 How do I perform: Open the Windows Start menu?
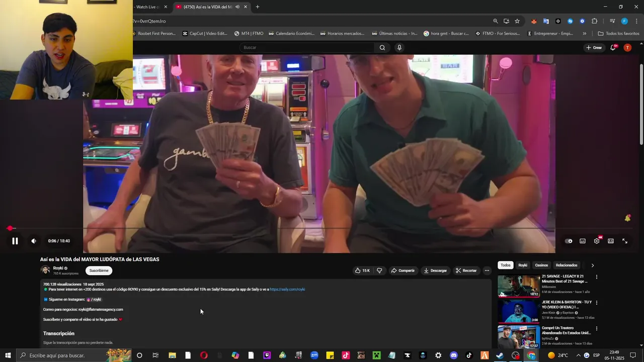click(8, 355)
